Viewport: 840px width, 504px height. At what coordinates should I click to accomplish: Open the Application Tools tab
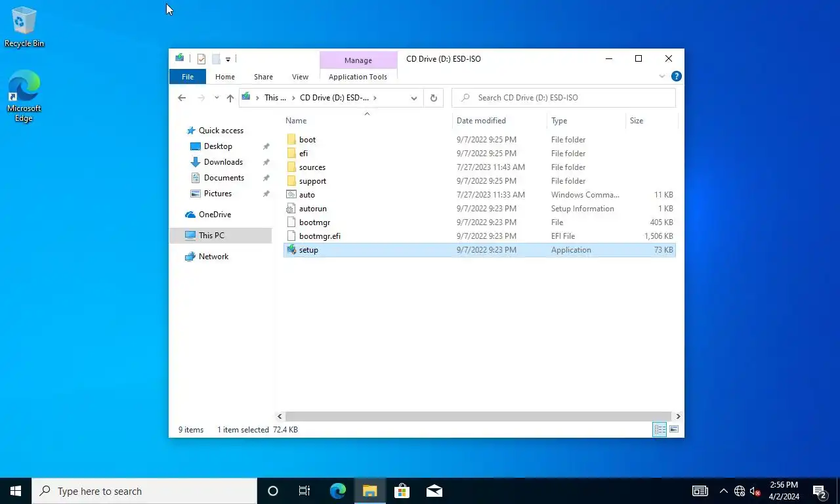(x=358, y=77)
